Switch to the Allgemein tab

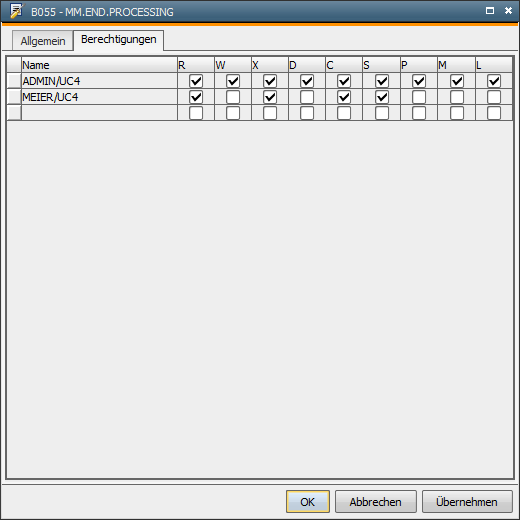[x=43, y=41]
